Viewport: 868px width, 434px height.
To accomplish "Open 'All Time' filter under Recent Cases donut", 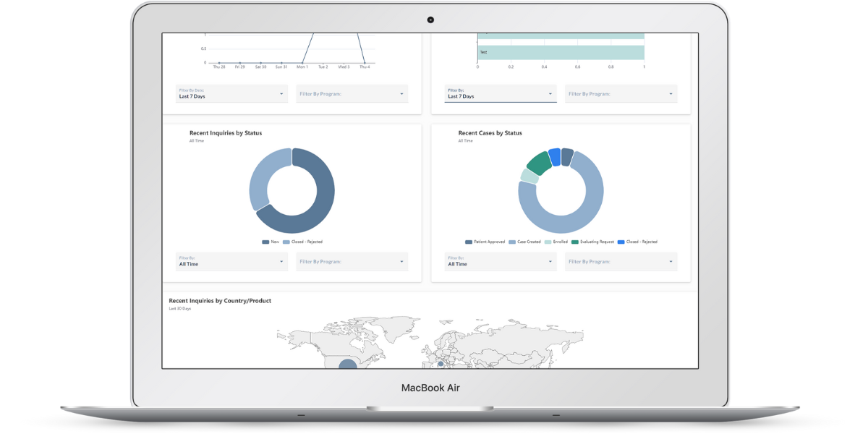I will pos(500,261).
